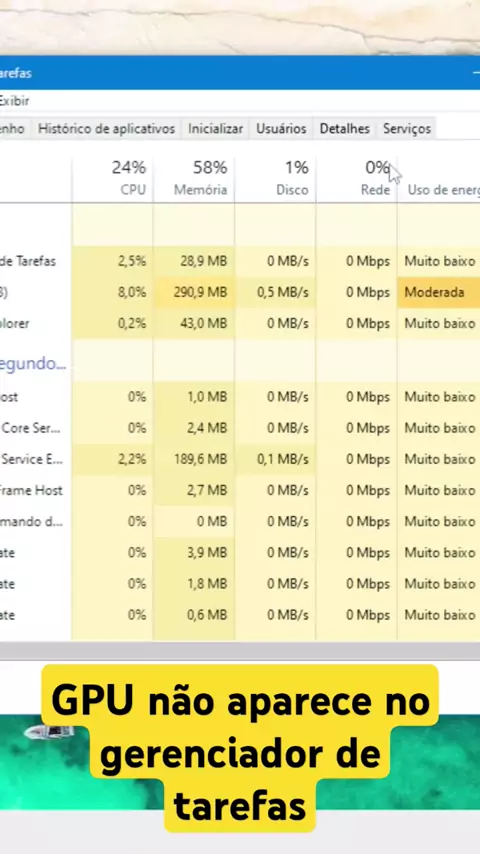Sort by the Disco column header
480x854 pixels.
[275, 178]
